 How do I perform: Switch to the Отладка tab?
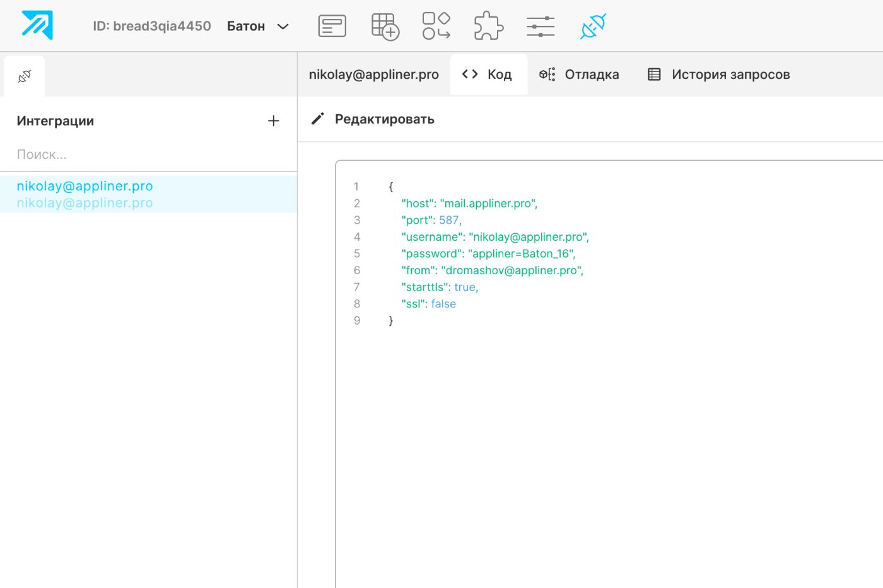(579, 74)
